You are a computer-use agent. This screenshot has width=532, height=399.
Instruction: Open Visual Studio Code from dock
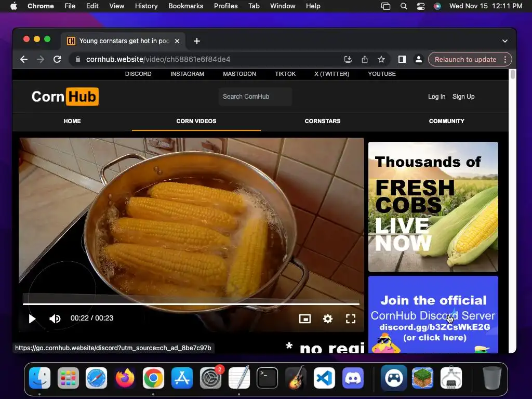pyautogui.click(x=324, y=378)
